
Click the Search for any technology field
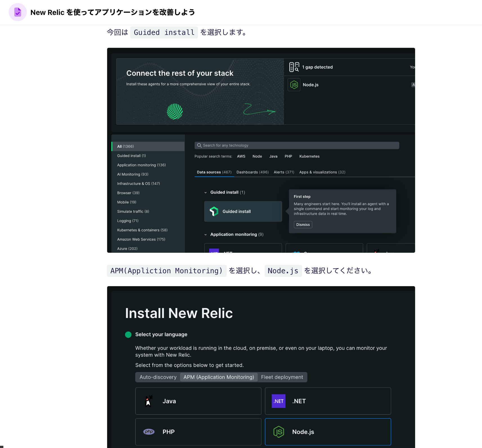pyautogui.click(x=297, y=145)
